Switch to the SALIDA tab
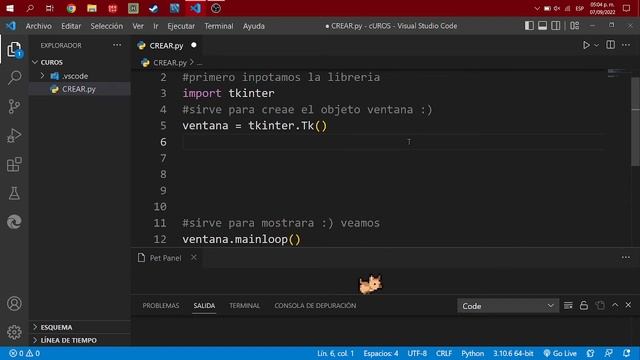 click(204, 306)
